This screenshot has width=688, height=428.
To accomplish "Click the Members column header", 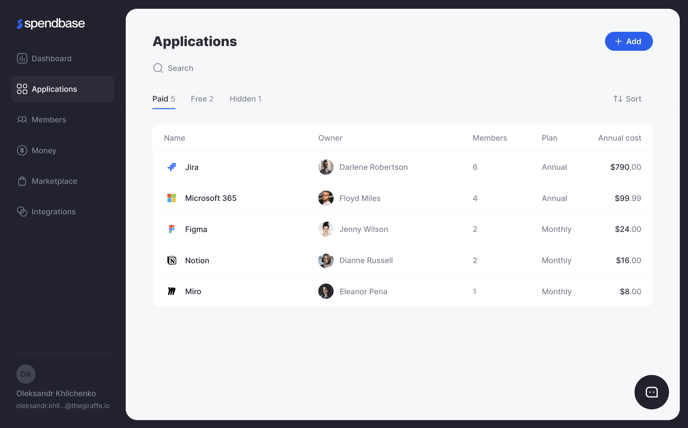I will coord(489,138).
